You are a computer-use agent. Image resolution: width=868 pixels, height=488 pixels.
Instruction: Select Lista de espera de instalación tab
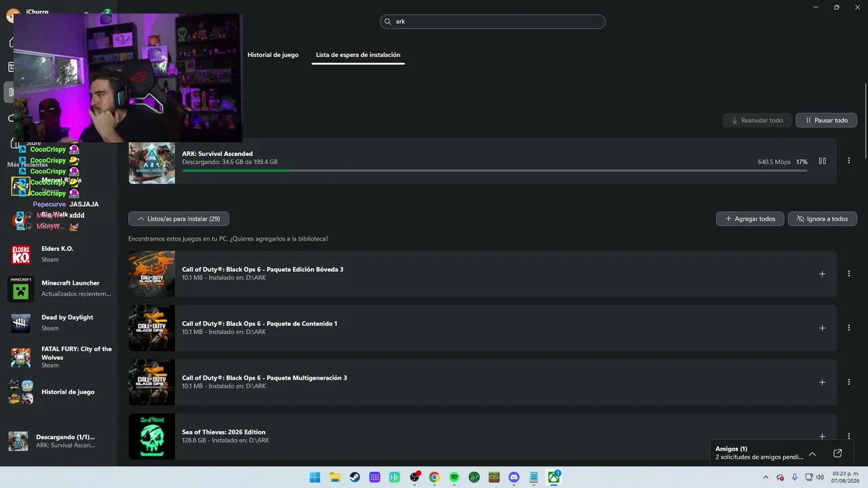tap(358, 55)
